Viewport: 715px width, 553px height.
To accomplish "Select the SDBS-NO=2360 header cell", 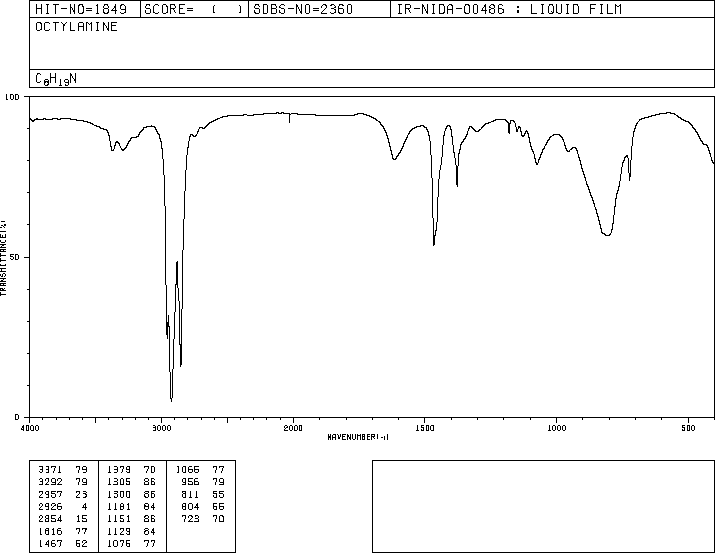I will (319, 9).
